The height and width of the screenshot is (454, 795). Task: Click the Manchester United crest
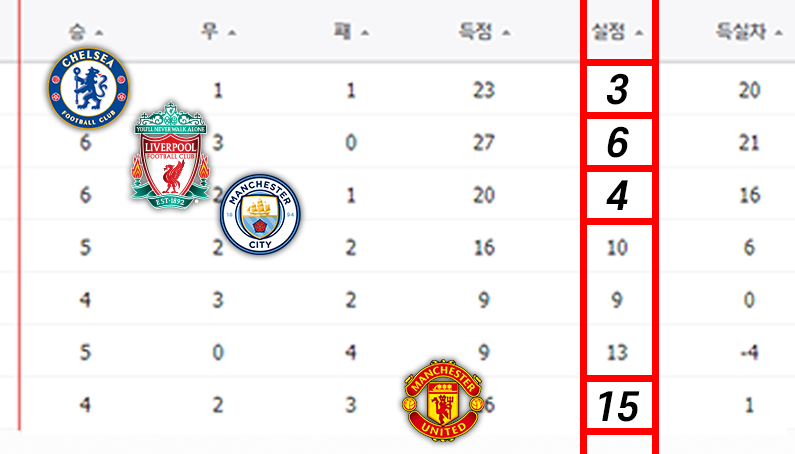[x=443, y=400]
